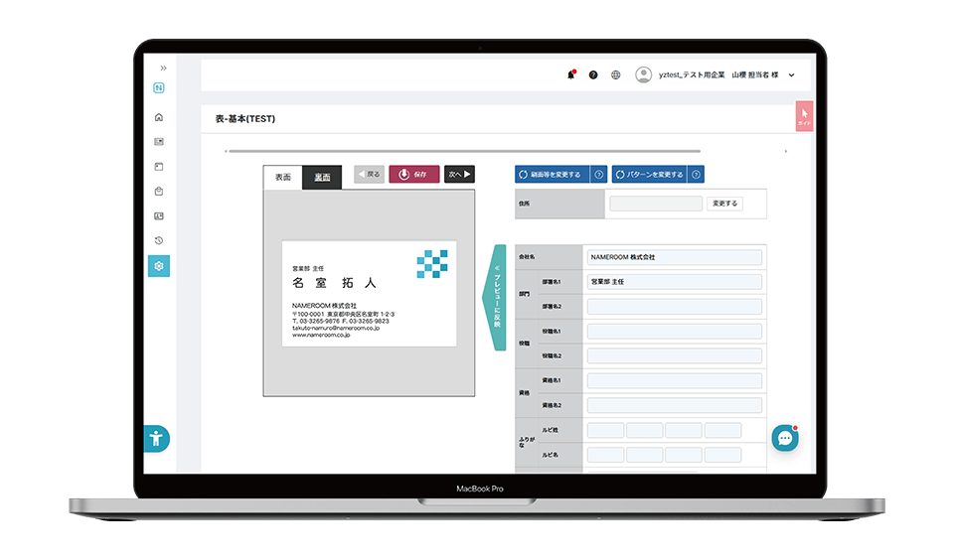Image resolution: width=954 pixels, height=560 pixels.
Task: Switch to the 裏面 tab
Action: click(x=322, y=177)
